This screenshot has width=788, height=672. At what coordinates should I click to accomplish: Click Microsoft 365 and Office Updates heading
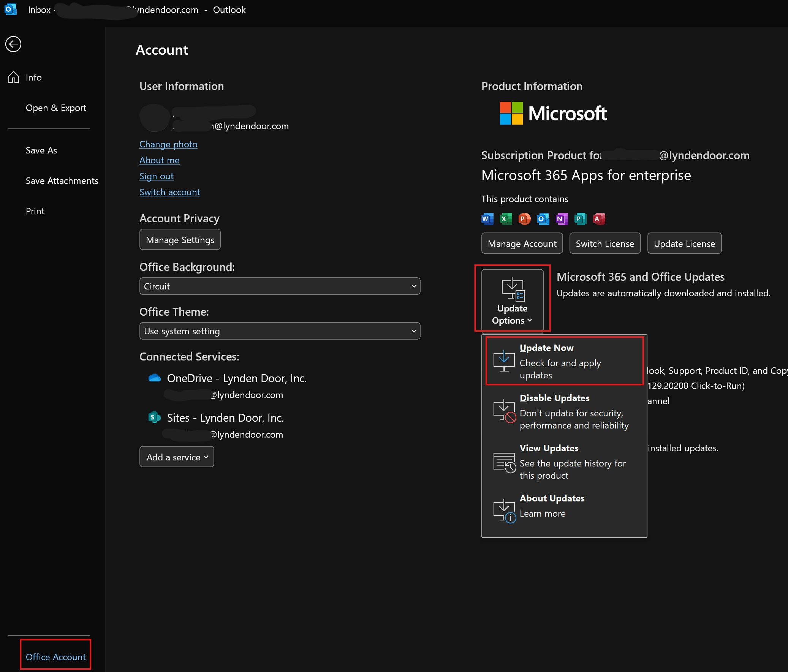[x=641, y=277]
